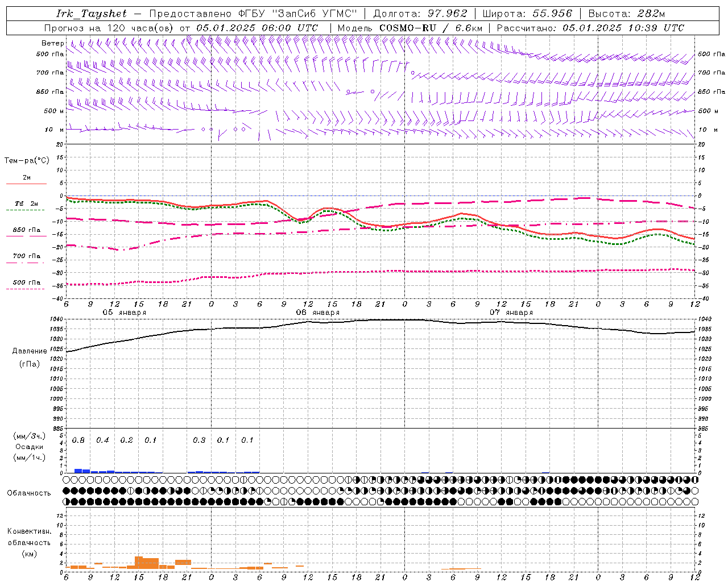Click the 700 гПа temperature legend entry
Image resolution: width=728 pixels, height=582 pixels.
pyautogui.click(x=27, y=256)
